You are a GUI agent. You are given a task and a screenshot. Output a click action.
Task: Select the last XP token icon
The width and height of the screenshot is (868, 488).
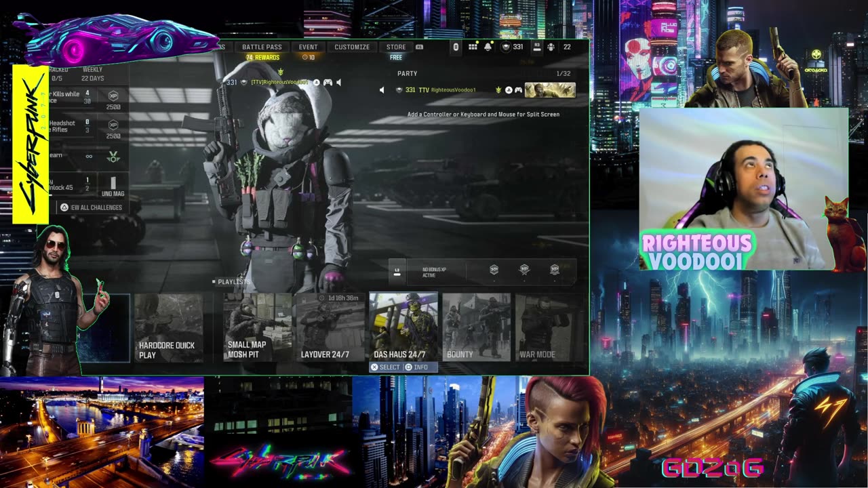(x=555, y=270)
